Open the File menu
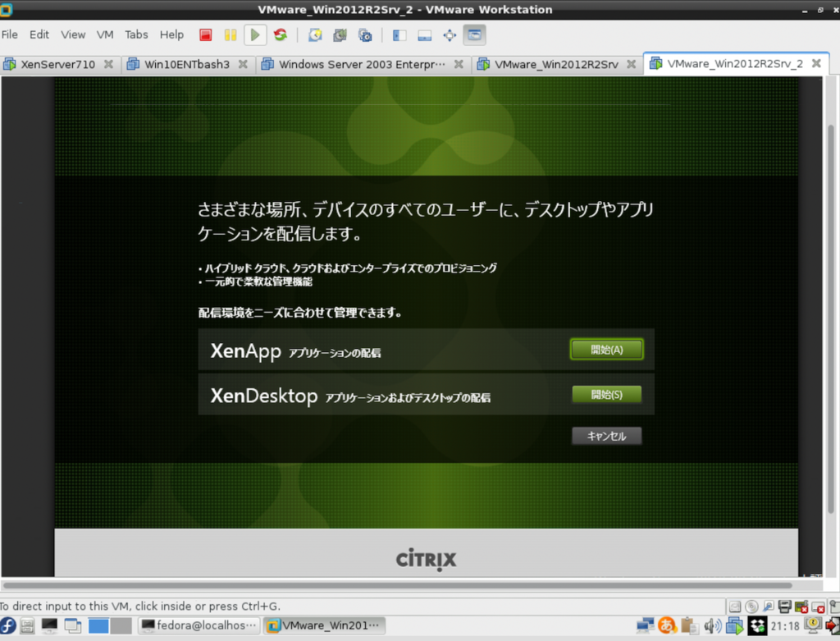The width and height of the screenshot is (840, 641). tap(10, 34)
